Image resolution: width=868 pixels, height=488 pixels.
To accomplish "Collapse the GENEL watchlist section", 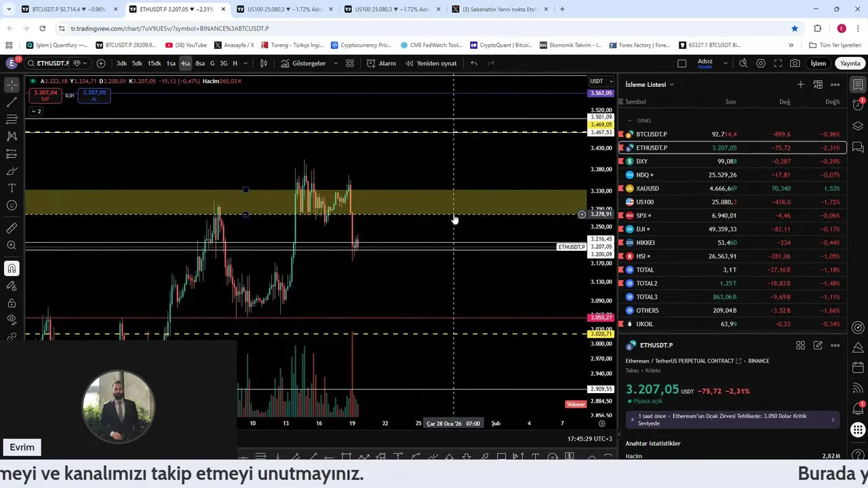I will click(x=629, y=121).
